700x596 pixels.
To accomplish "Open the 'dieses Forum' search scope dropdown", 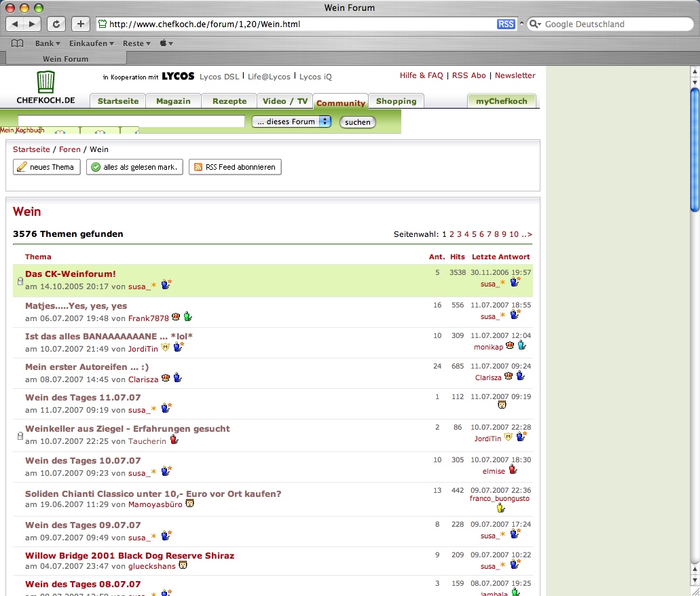I will click(x=291, y=122).
